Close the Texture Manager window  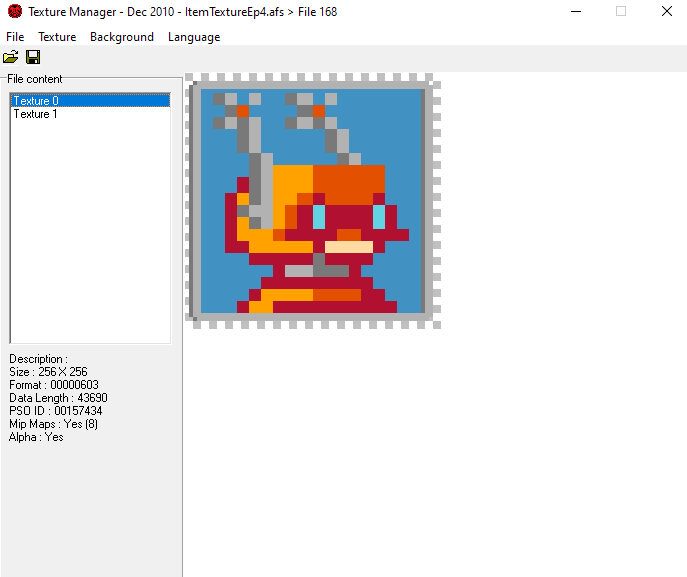(667, 11)
